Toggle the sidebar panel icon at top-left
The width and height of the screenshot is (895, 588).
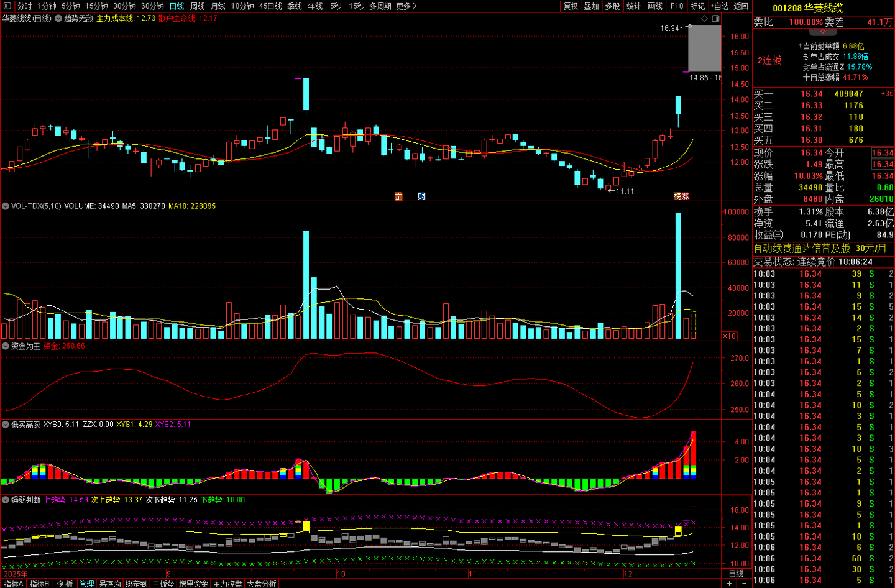coord(7,6)
